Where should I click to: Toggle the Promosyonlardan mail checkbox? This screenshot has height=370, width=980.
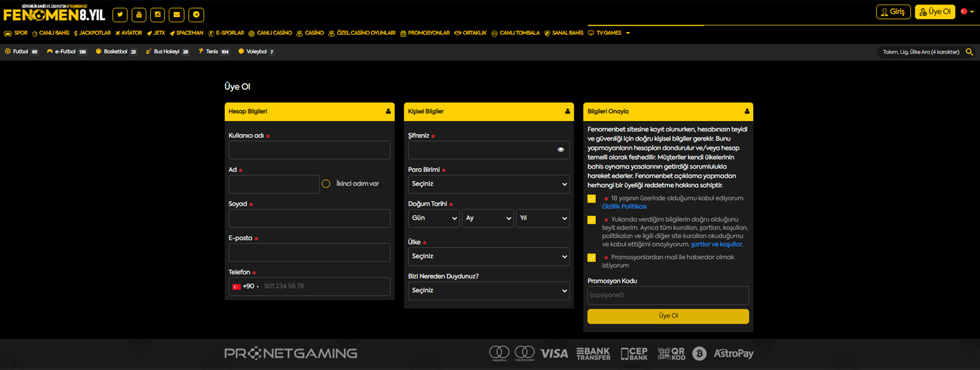[x=592, y=258]
